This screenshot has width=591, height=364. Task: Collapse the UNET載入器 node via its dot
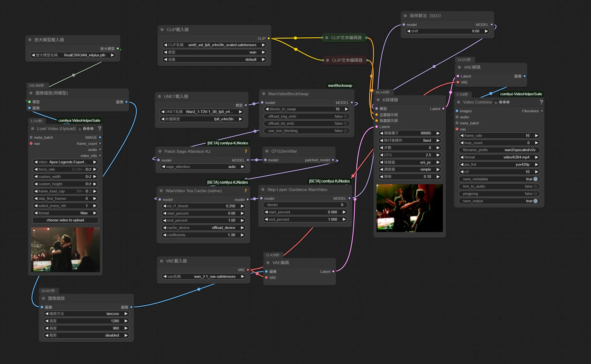click(x=159, y=96)
